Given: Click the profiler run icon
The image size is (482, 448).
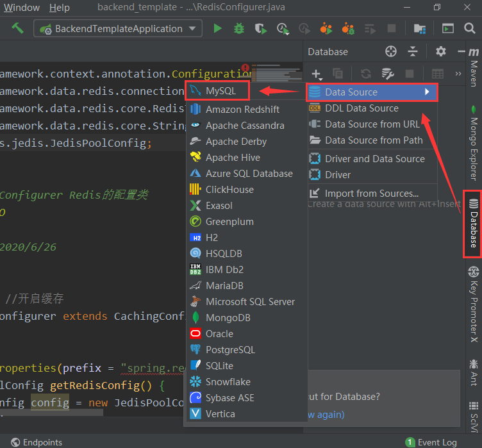Looking at the screenshot, I should (283, 29).
